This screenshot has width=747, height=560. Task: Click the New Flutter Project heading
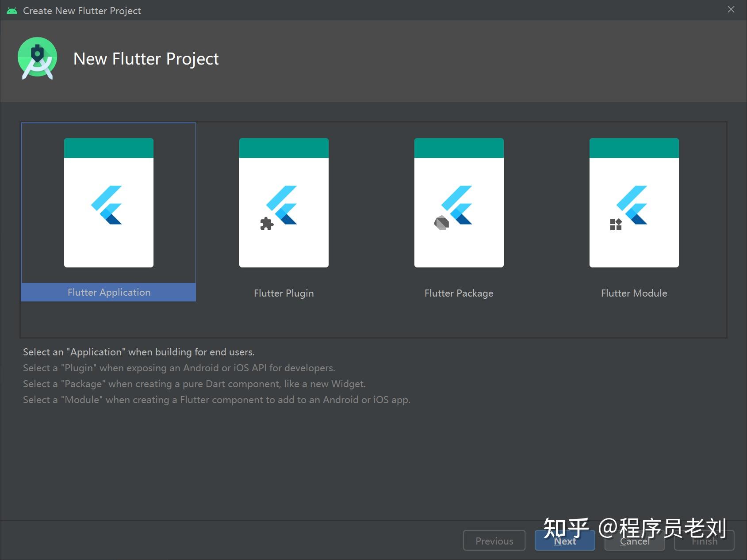pos(146,58)
